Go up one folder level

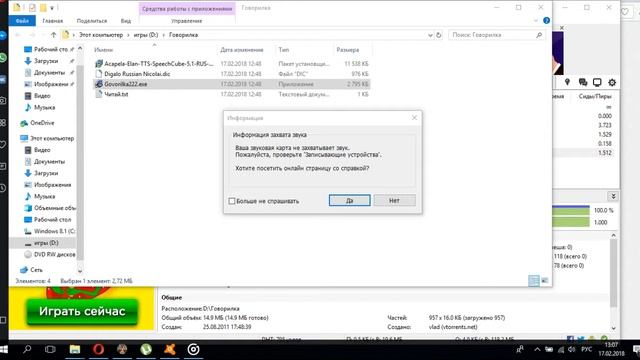point(53,35)
